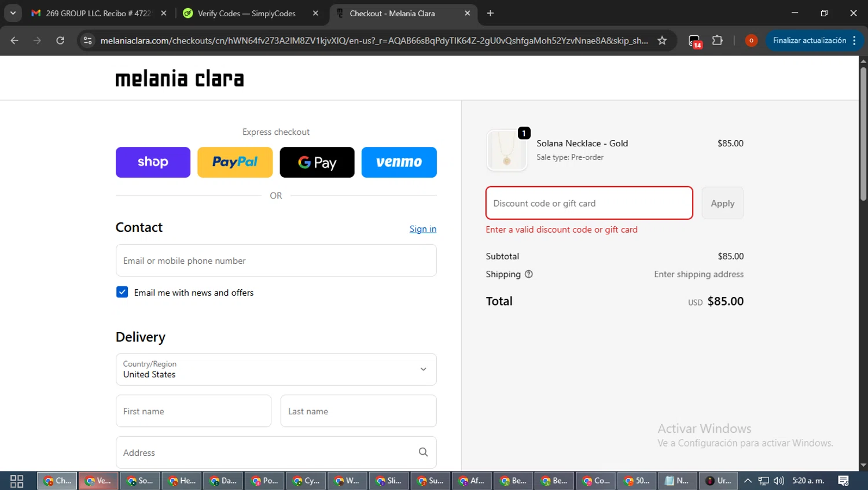868x490 pixels.
Task: Click the Address input field
Action: [276, 452]
